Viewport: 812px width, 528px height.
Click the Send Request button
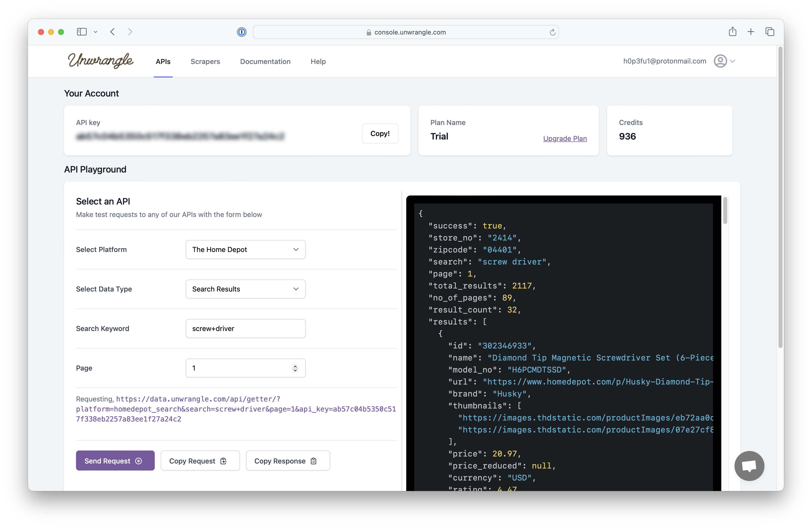(x=115, y=461)
